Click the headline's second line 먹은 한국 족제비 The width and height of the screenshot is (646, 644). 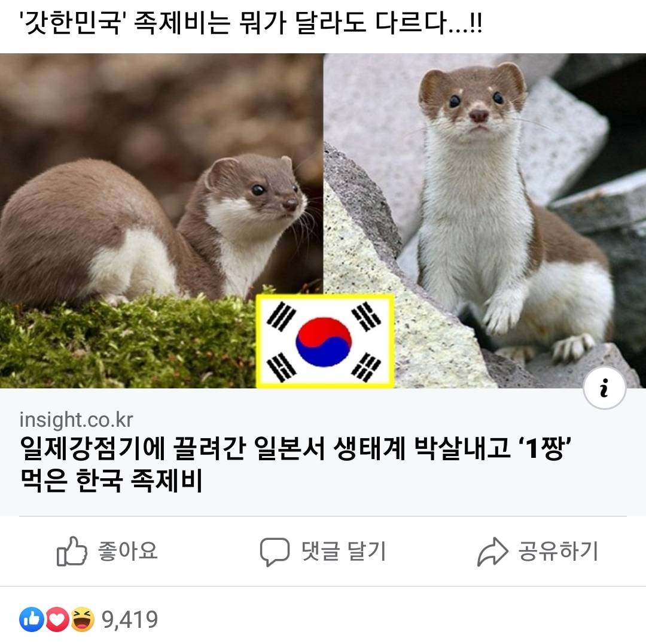(111, 481)
